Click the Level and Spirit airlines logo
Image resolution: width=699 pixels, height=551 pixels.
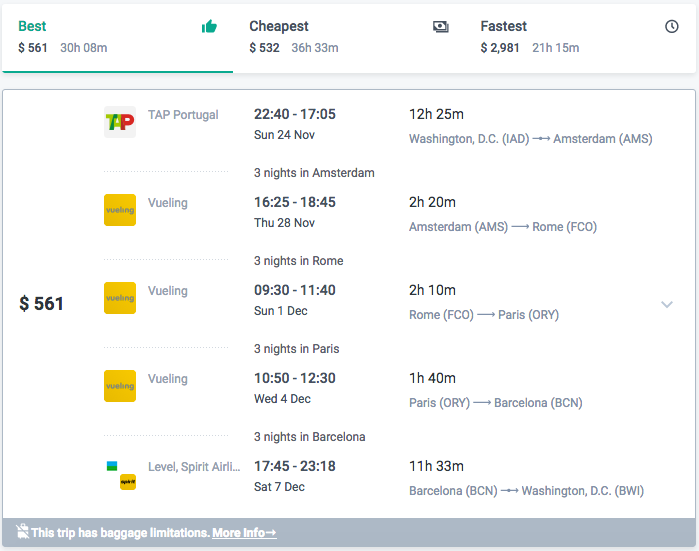click(120, 474)
